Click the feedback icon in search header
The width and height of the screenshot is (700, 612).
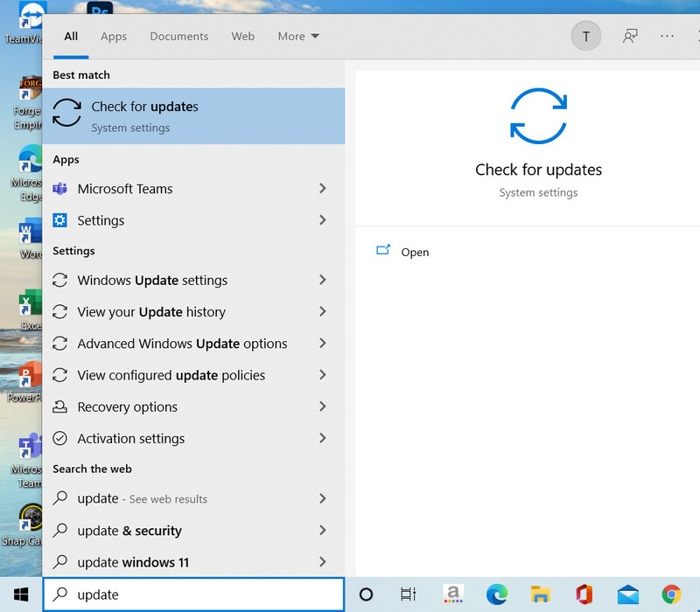pyautogui.click(x=630, y=36)
